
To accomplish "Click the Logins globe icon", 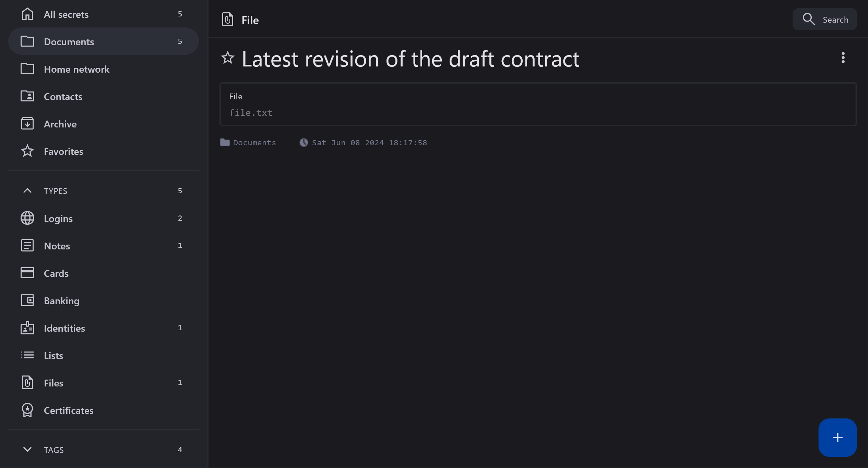I will 27,218.
